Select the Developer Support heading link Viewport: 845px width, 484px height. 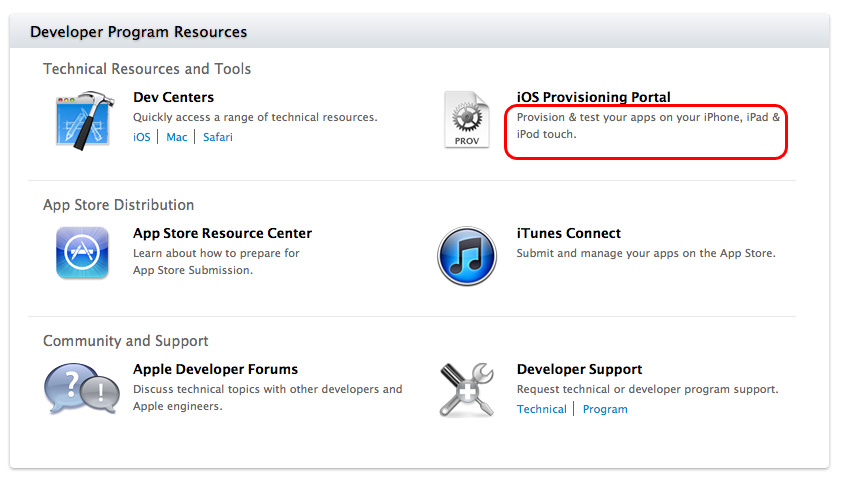[x=579, y=369]
